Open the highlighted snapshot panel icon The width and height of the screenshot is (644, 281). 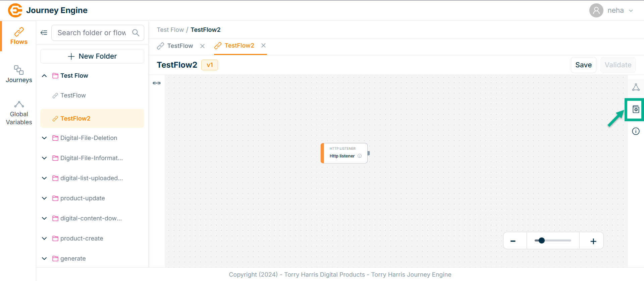click(x=636, y=110)
